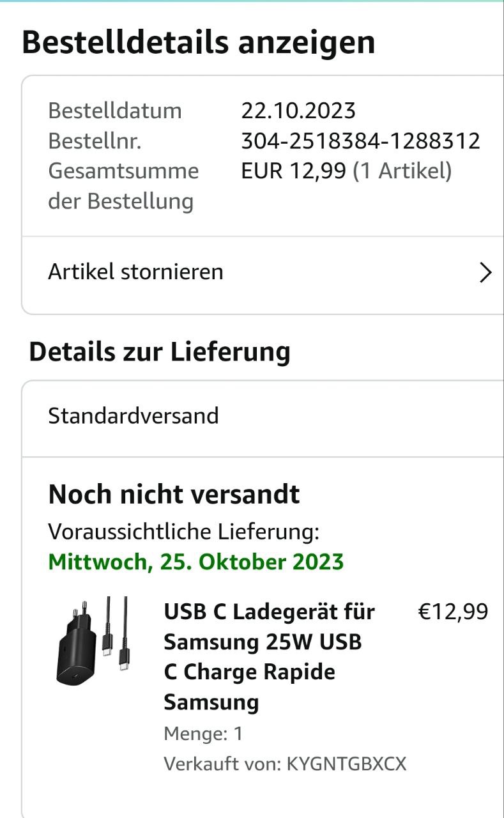Select the order number 304-2518384-1288312
The height and width of the screenshot is (818, 504).
pos(360,141)
